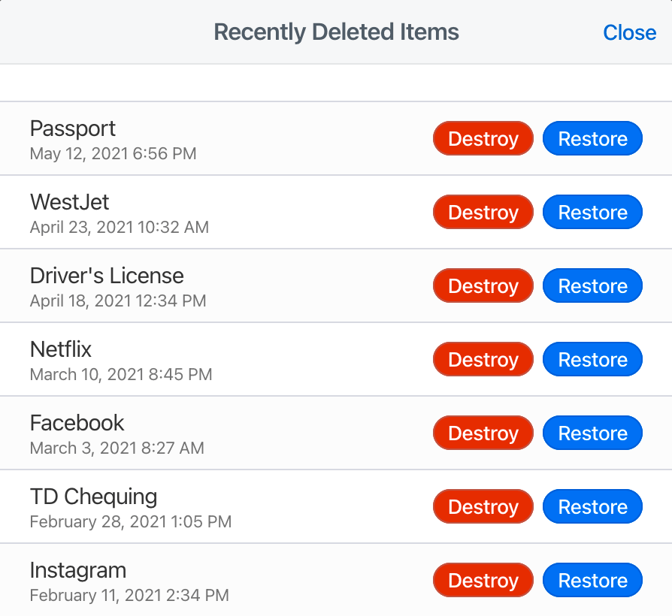Restore the Netflix item
The image size is (672, 616).
[592, 359]
